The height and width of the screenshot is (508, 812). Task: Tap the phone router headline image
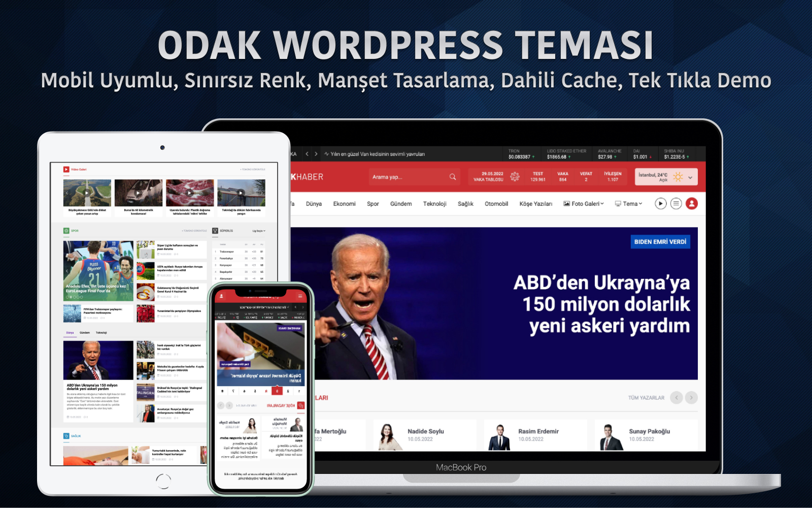[260, 355]
